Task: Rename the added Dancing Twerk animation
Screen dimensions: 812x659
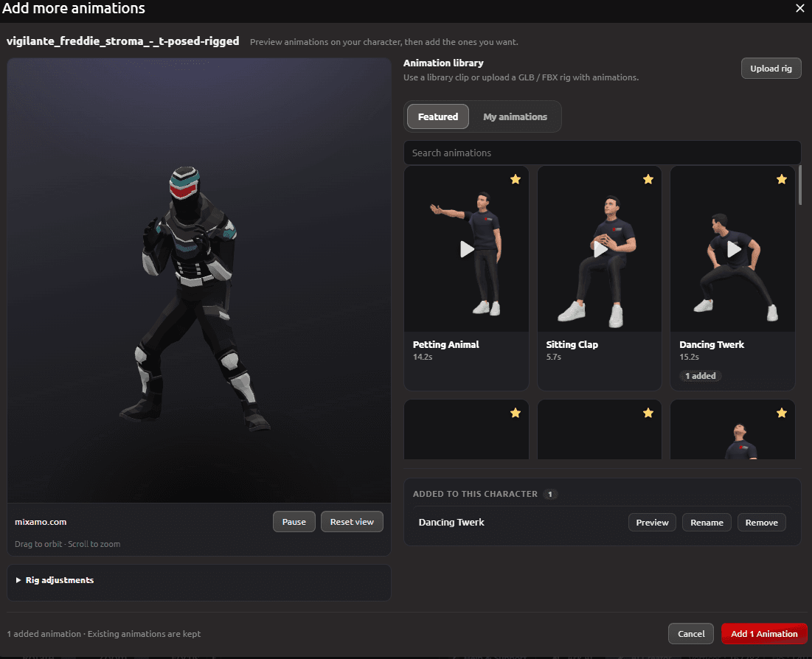Action: [x=707, y=523]
